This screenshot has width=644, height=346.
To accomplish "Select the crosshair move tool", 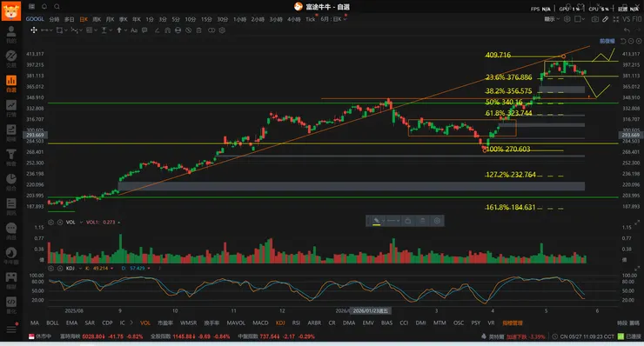I will click(x=34, y=30).
